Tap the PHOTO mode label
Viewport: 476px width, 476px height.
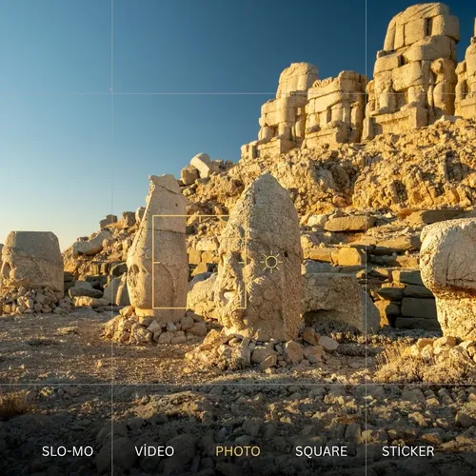(x=238, y=451)
